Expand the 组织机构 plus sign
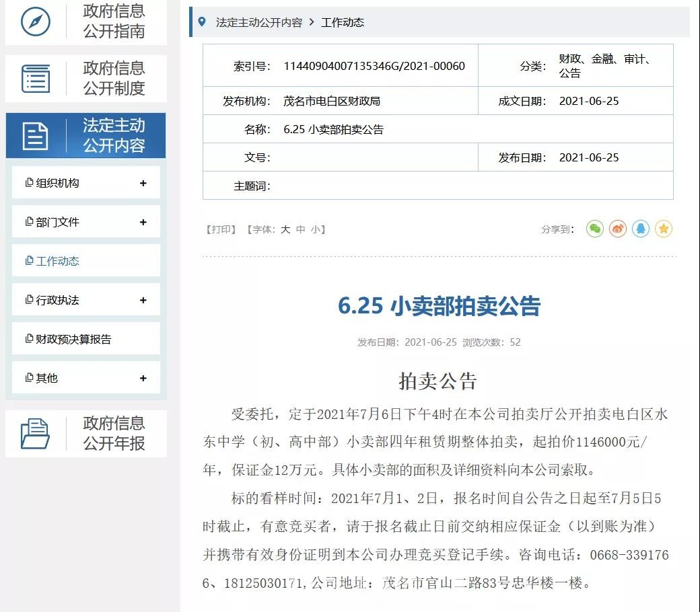The image size is (700, 612). (143, 183)
